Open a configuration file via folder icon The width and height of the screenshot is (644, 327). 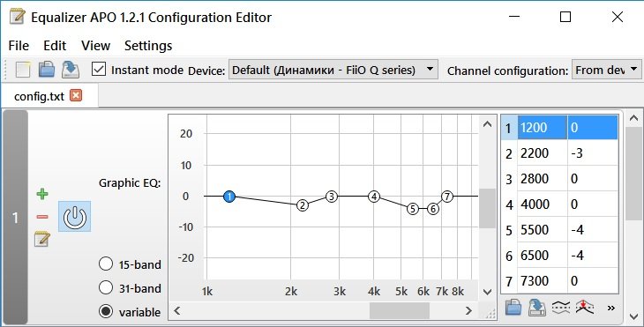pyautogui.click(x=47, y=70)
